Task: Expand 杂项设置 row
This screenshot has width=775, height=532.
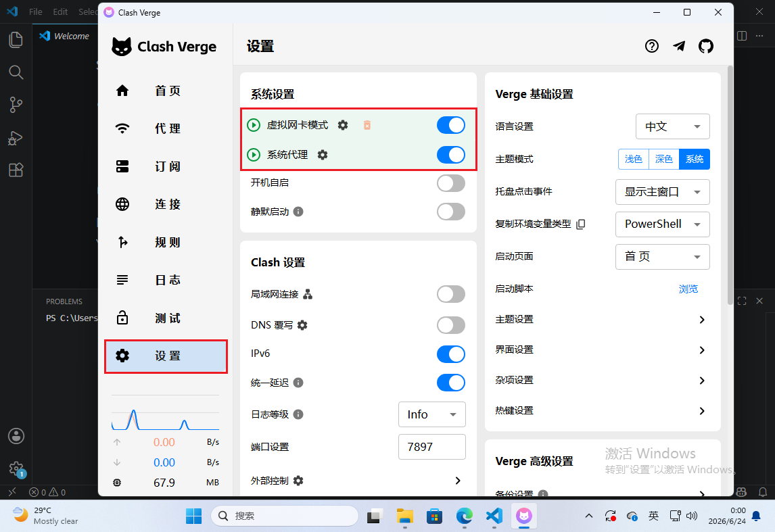Action: click(603, 381)
